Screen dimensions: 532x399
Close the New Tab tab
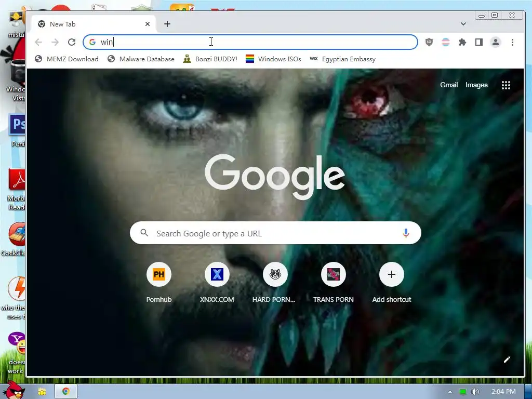pos(147,24)
